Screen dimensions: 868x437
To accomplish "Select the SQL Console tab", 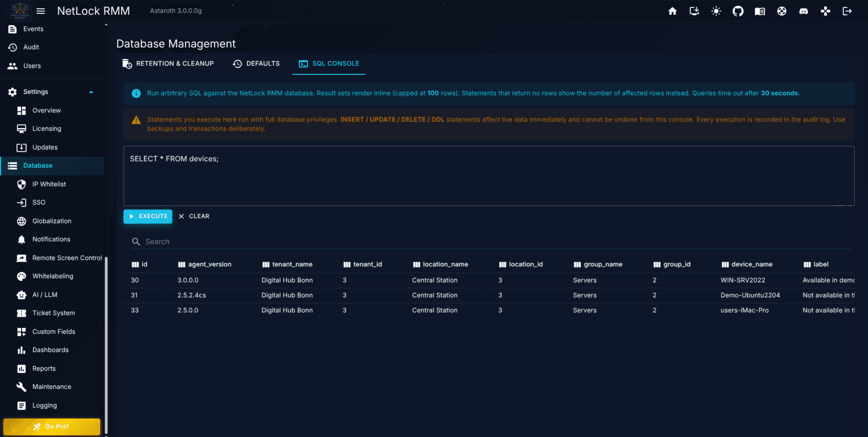I will coord(329,64).
